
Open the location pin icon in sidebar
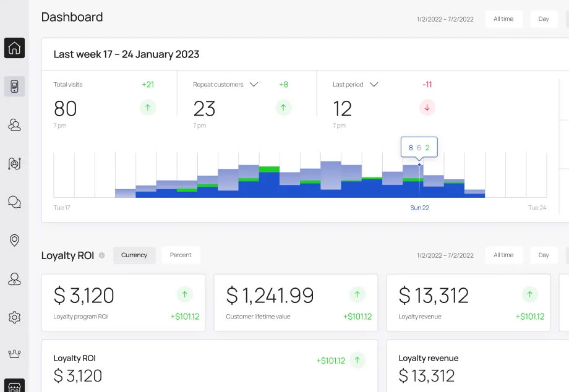(x=14, y=241)
